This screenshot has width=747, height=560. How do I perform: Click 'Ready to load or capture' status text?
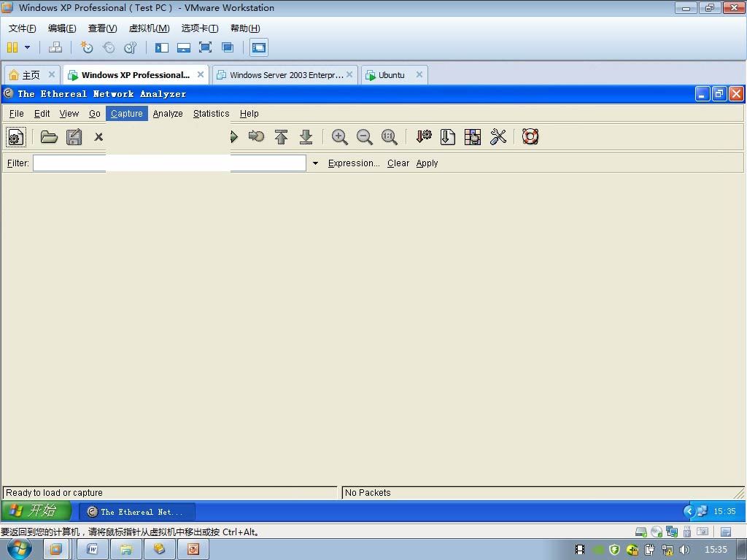coord(54,493)
